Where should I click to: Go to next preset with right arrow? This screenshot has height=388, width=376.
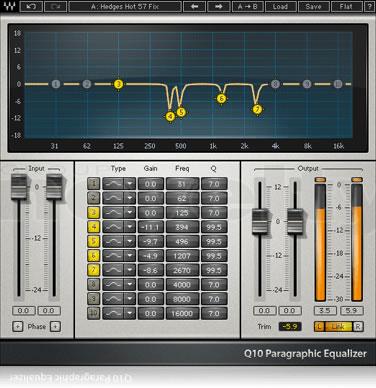219,6
